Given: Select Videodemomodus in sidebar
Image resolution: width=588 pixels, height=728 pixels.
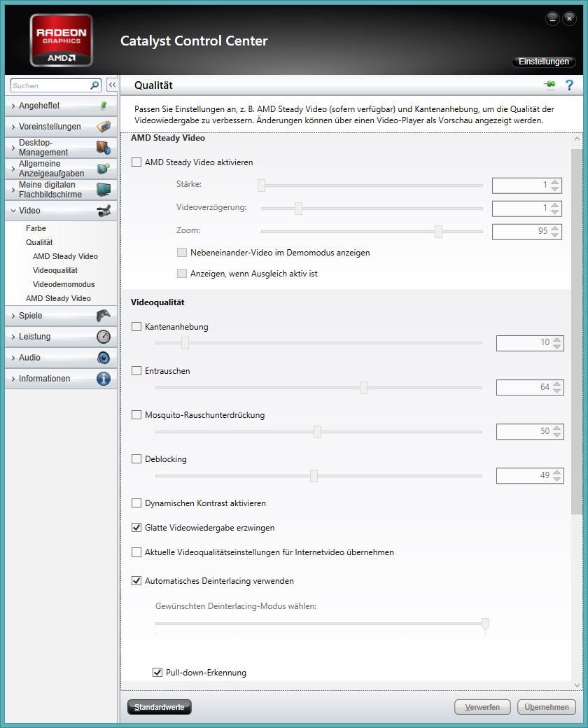Looking at the screenshot, I should click(x=64, y=284).
